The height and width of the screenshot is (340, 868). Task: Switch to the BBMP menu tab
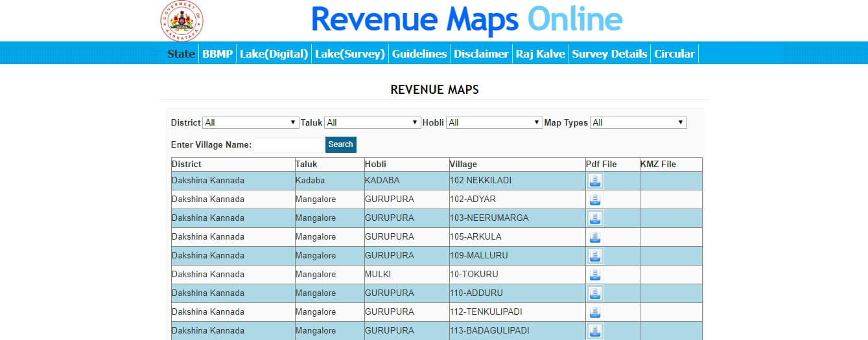coord(217,54)
